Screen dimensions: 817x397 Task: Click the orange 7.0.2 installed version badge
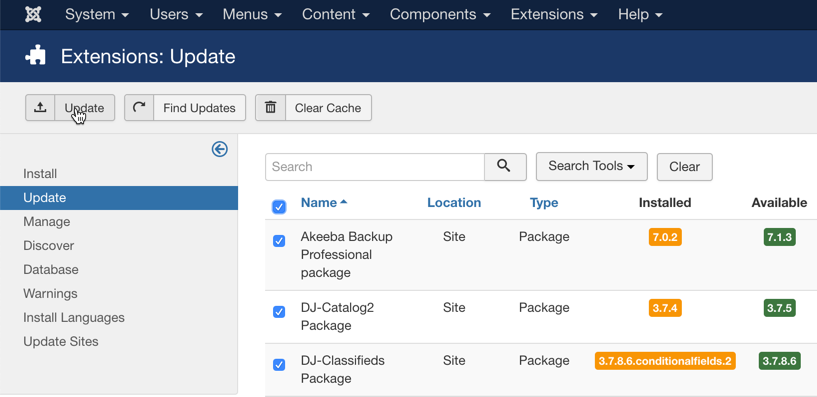pyautogui.click(x=665, y=237)
